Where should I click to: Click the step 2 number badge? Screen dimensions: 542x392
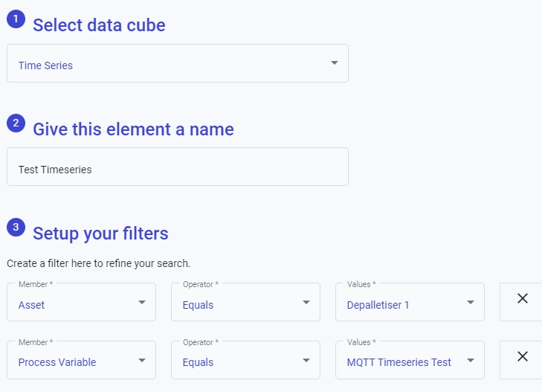(16, 123)
